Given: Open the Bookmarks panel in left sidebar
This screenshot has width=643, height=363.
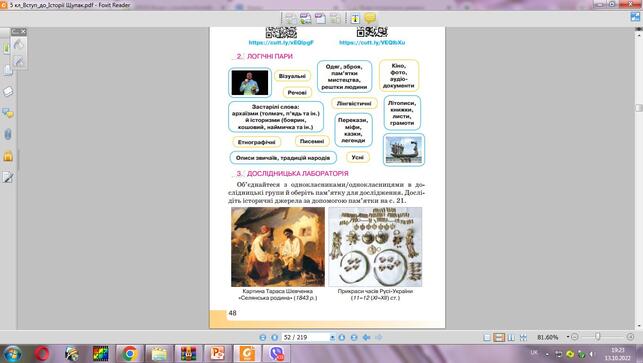Looking at the screenshot, I should coord(7,48).
